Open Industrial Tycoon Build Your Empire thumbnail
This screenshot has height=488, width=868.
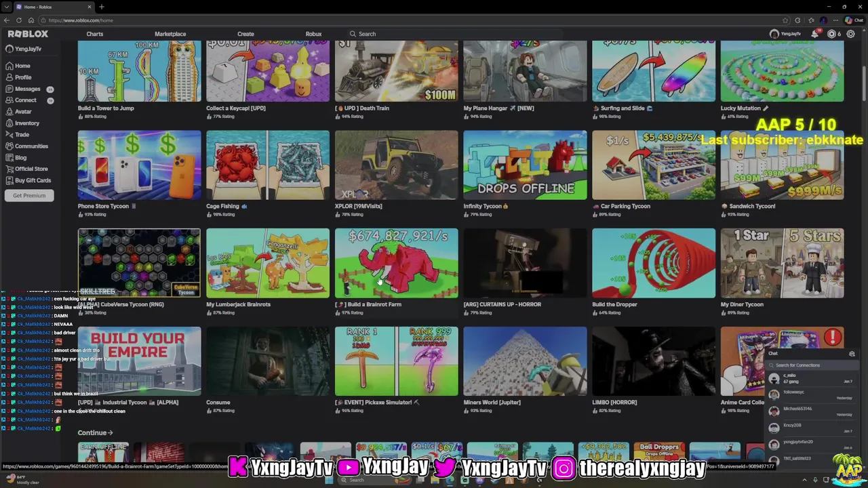[139, 361]
